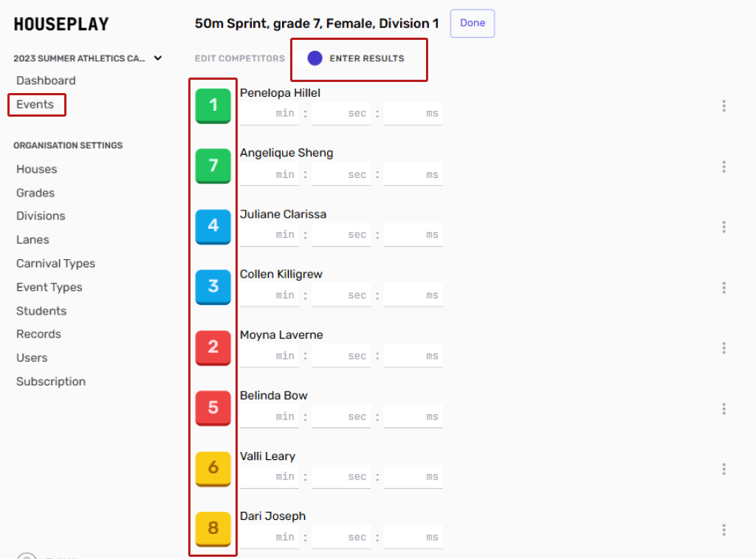Open kebab menu for Dari Joseph
The height and width of the screenshot is (559, 756).
click(x=724, y=529)
